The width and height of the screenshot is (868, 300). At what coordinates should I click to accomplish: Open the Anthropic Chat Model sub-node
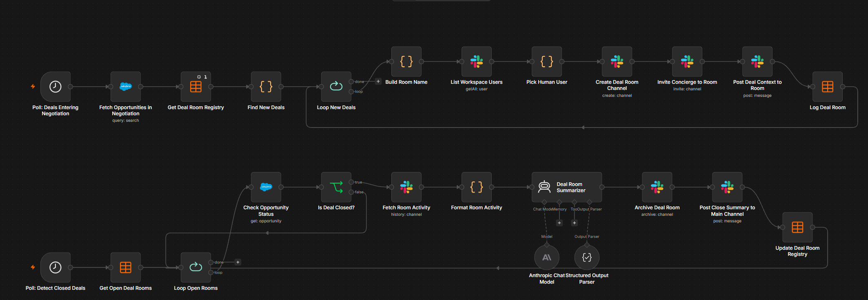547,257
